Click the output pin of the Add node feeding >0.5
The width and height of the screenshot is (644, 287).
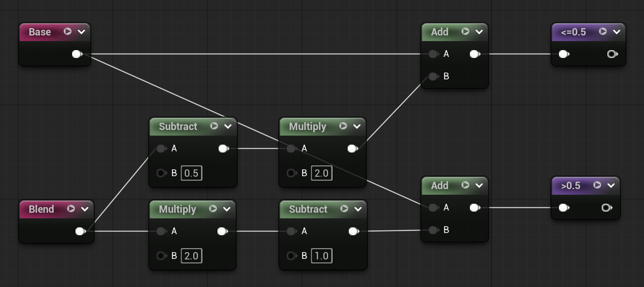[475, 208]
